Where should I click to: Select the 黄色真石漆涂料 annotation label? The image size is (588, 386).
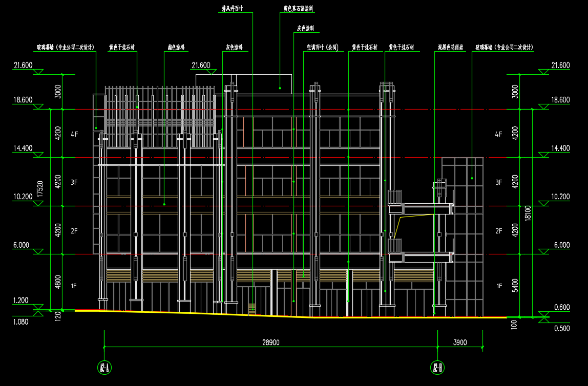point(299,9)
